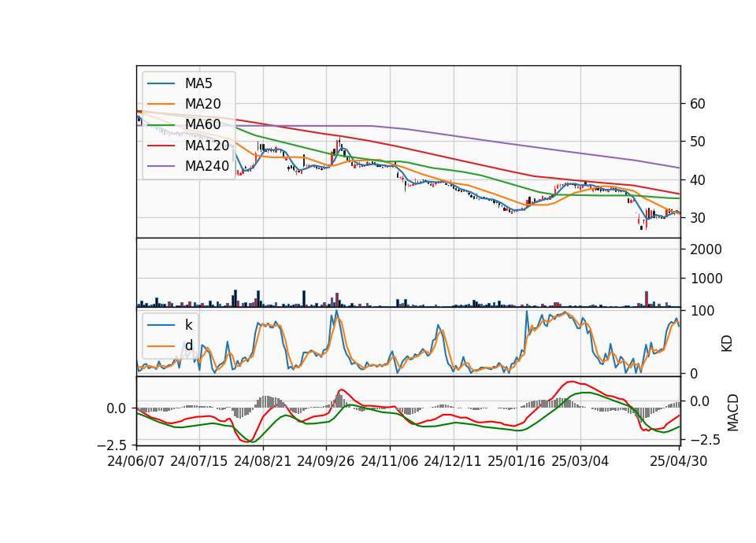Click volume axis value 2000
This screenshot has width=756, height=543.
(706, 249)
